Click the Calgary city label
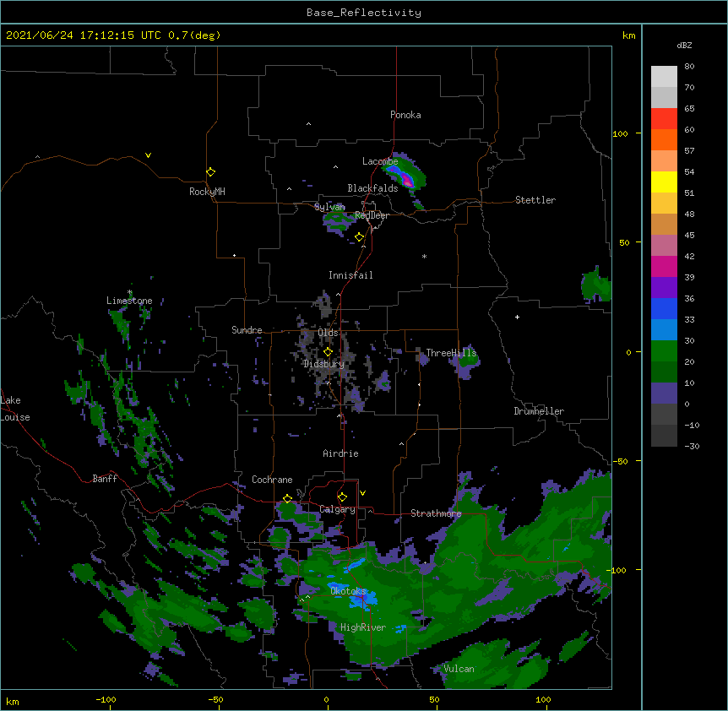Image resolution: width=728 pixels, height=711 pixels. [337, 509]
